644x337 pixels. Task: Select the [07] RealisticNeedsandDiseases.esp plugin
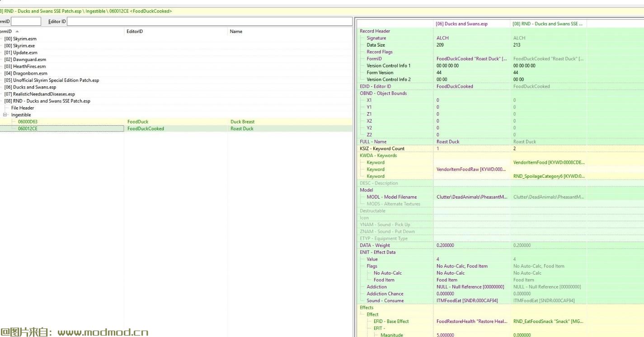coord(40,94)
